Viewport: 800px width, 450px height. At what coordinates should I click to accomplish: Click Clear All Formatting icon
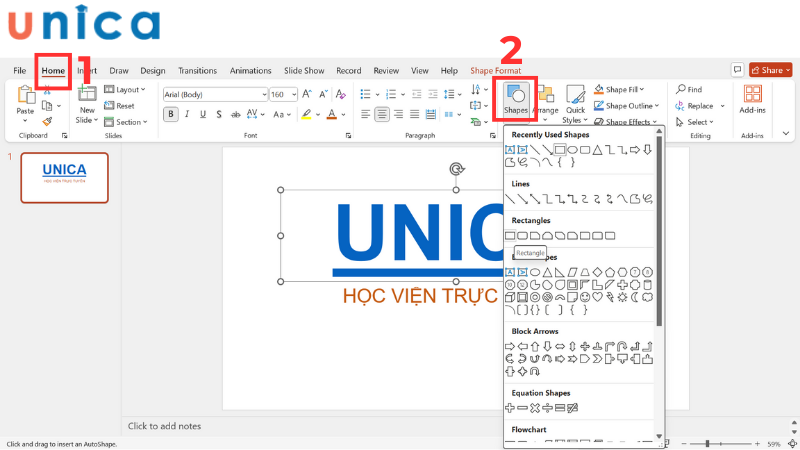click(341, 94)
